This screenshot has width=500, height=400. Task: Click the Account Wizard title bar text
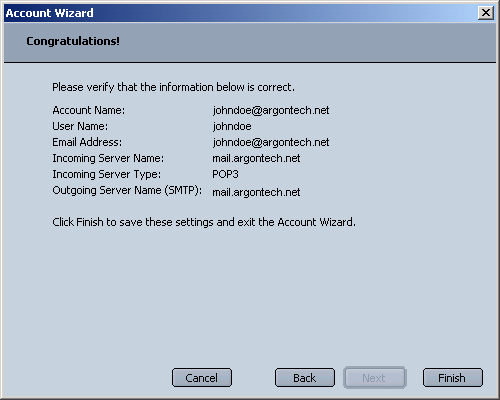50,13
